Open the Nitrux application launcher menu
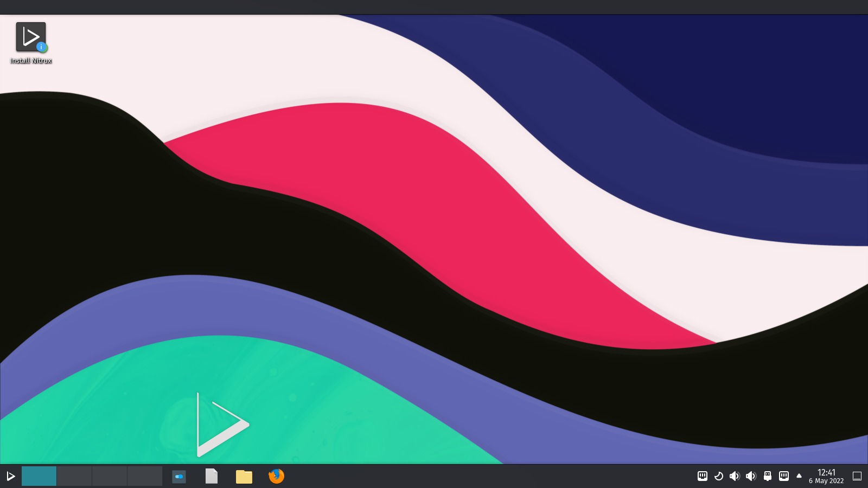This screenshot has width=868, height=488. click(10, 476)
